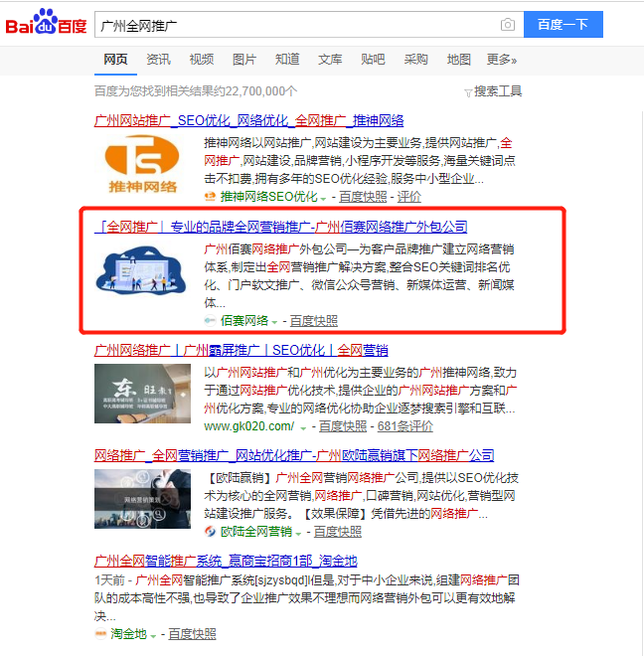The width and height of the screenshot is (644, 656).
Task: Expand dropdown arrow after www.gk020.com/
Action: coord(303,428)
